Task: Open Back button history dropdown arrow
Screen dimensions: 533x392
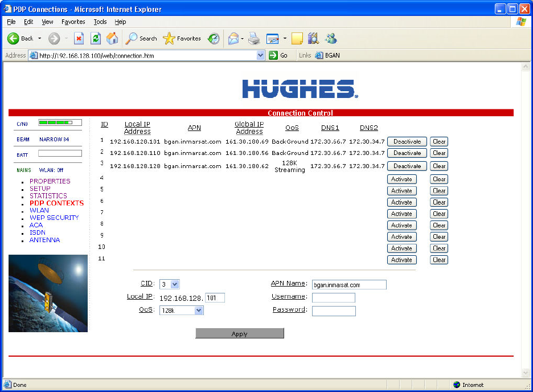Action: [40, 38]
